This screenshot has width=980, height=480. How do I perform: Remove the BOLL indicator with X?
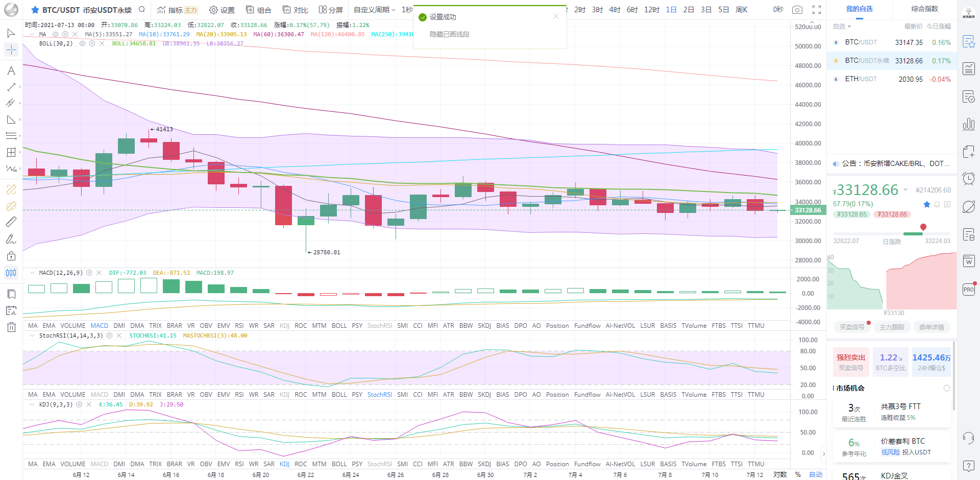pyautogui.click(x=102, y=43)
